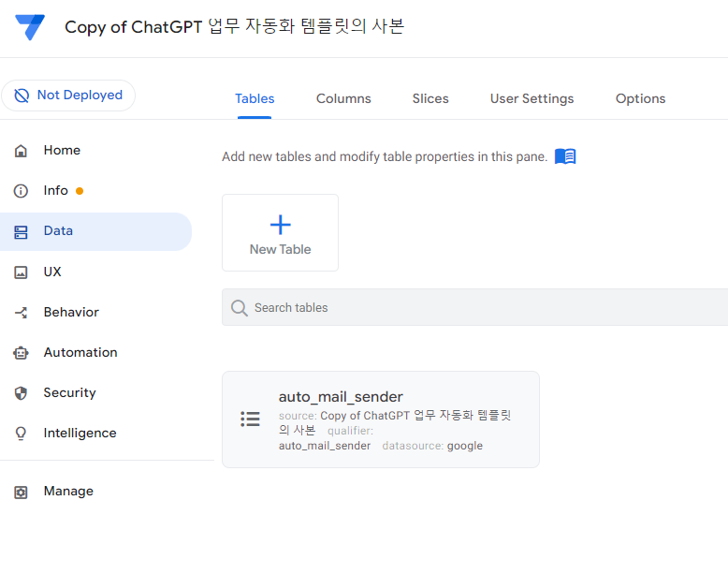This screenshot has width=728, height=574.
Task: Switch to the Slices tab
Action: 430,98
